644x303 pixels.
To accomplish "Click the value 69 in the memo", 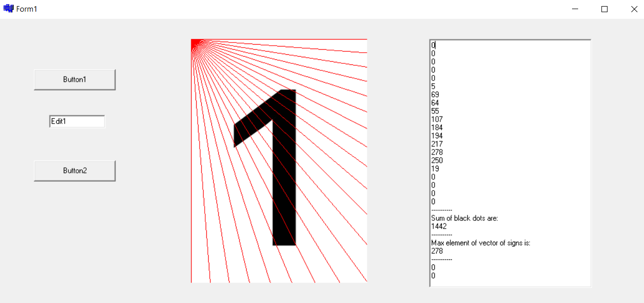I will (435, 95).
